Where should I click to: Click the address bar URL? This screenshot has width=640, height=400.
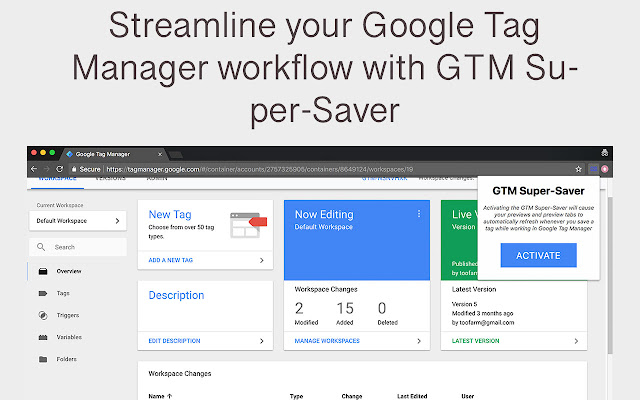click(x=260, y=169)
